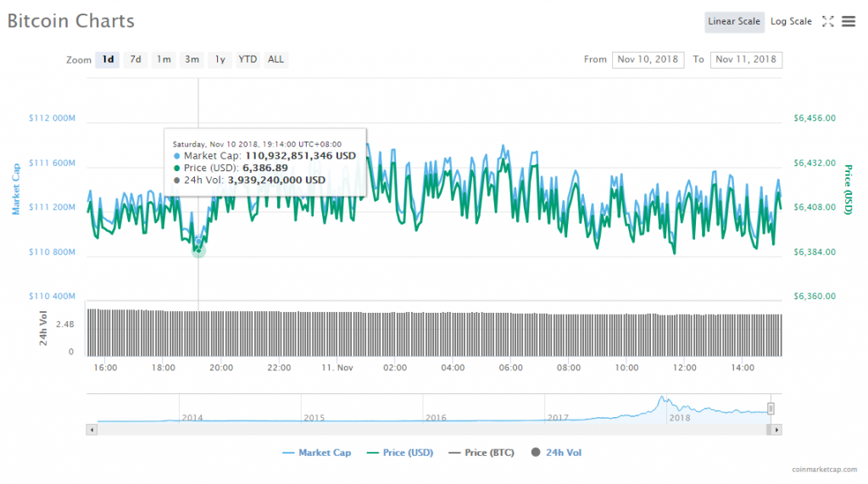Viewport: 868px width, 484px height.
Task: Select the 1d zoom range
Action: [x=108, y=59]
